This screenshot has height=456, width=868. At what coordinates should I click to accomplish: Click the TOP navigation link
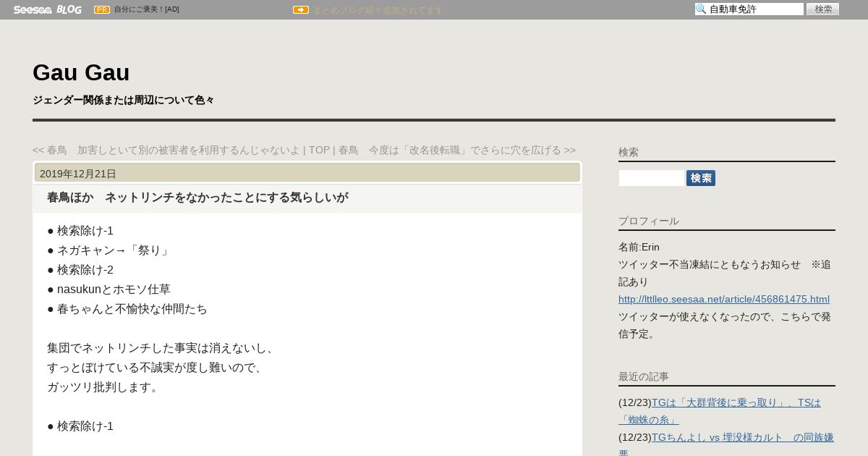click(319, 150)
